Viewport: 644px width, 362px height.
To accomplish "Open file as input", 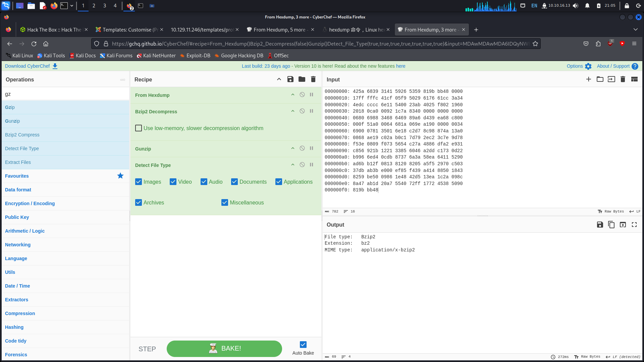I will click(611, 79).
